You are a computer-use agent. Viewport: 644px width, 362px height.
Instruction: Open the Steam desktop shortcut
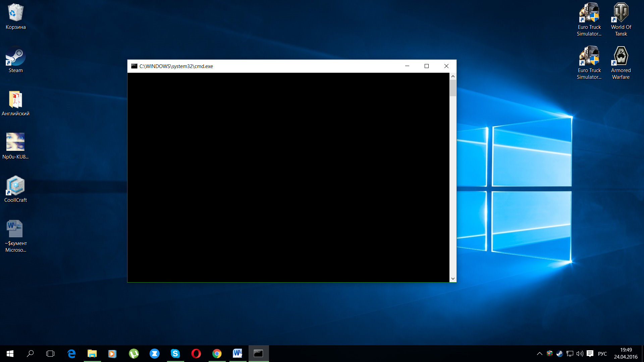[15, 60]
